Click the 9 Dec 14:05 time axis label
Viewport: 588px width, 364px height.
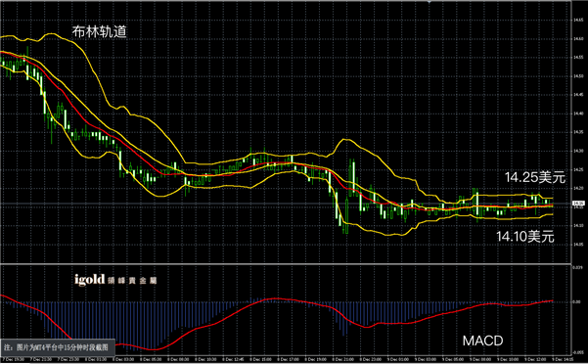click(x=563, y=359)
